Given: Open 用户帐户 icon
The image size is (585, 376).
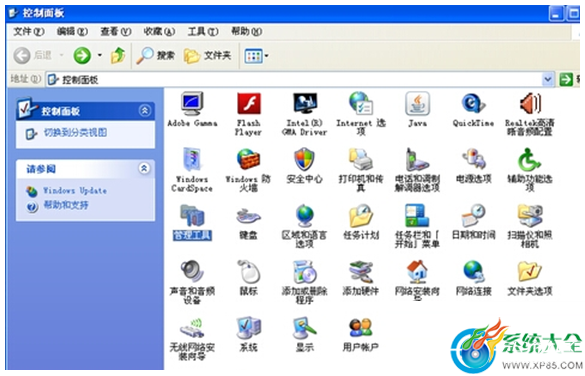Looking at the screenshot, I should [x=361, y=328].
